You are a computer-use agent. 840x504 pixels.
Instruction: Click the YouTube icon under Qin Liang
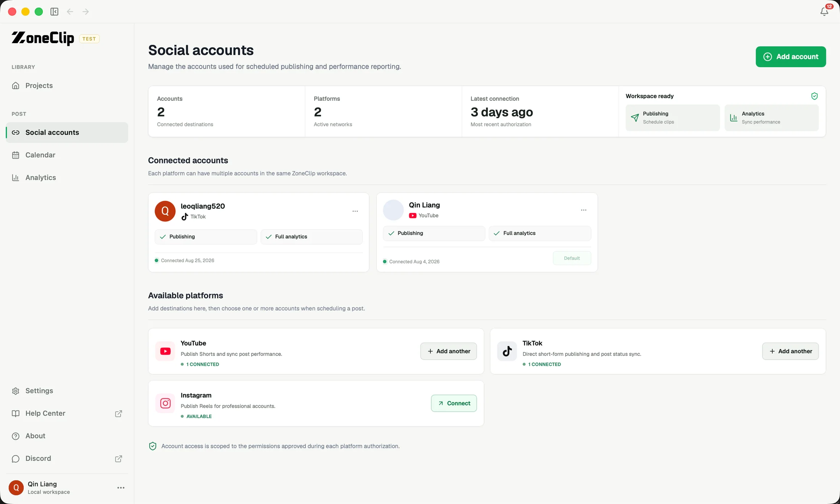click(x=413, y=215)
